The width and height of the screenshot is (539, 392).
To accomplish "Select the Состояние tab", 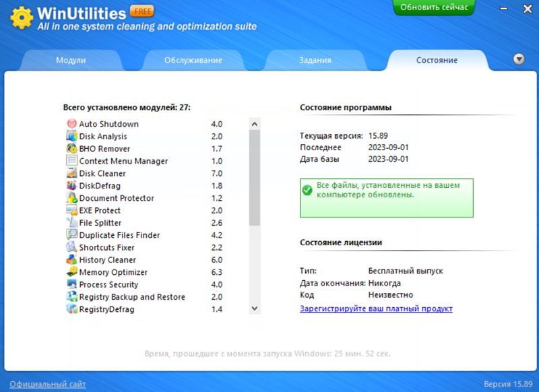I will click(437, 60).
